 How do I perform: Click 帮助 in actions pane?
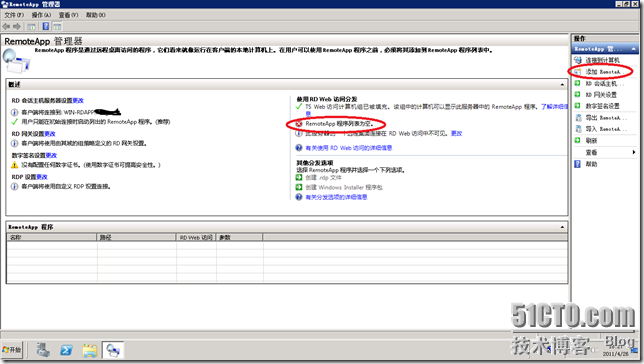coord(591,164)
